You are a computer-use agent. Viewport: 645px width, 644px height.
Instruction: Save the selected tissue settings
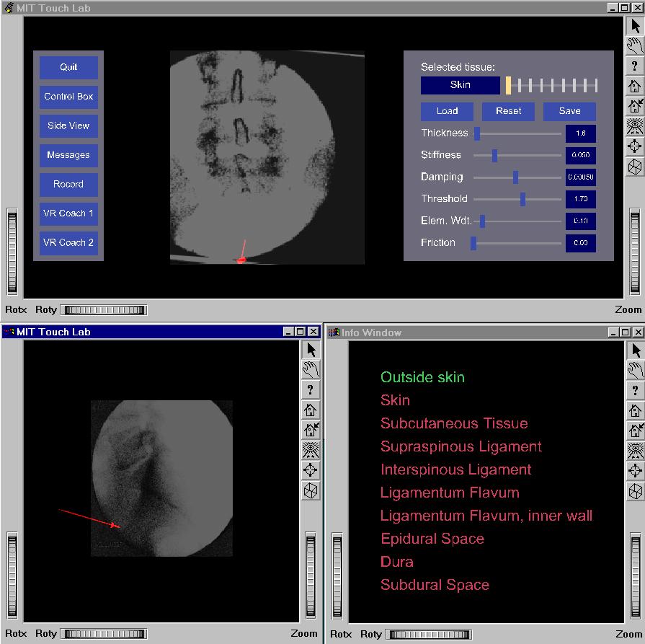(x=569, y=111)
